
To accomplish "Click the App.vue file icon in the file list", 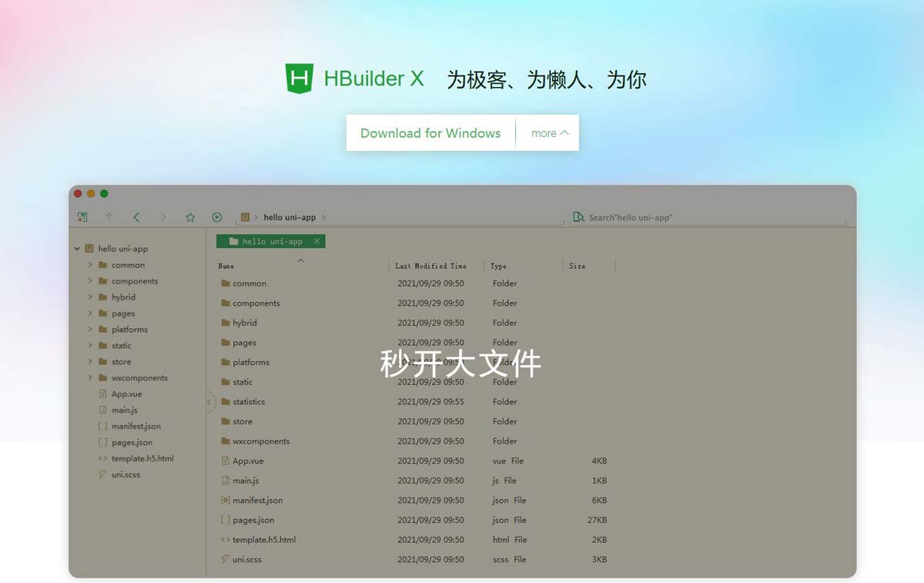I will [x=226, y=461].
